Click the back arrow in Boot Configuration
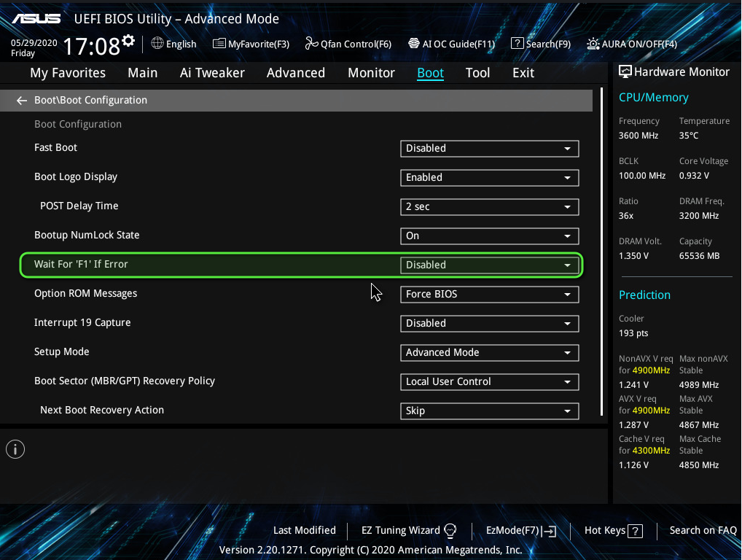 pos(22,101)
